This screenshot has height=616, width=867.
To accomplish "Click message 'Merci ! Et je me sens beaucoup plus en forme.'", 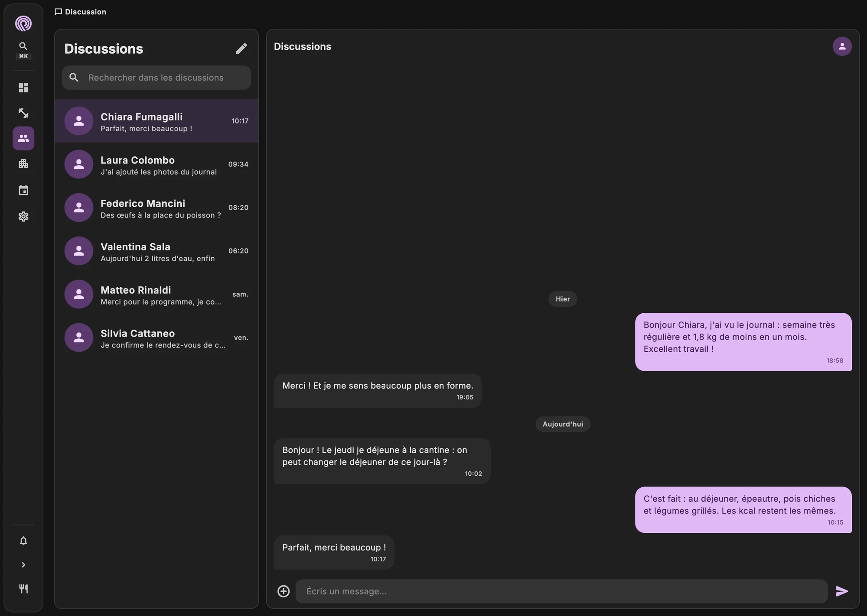I will click(378, 391).
